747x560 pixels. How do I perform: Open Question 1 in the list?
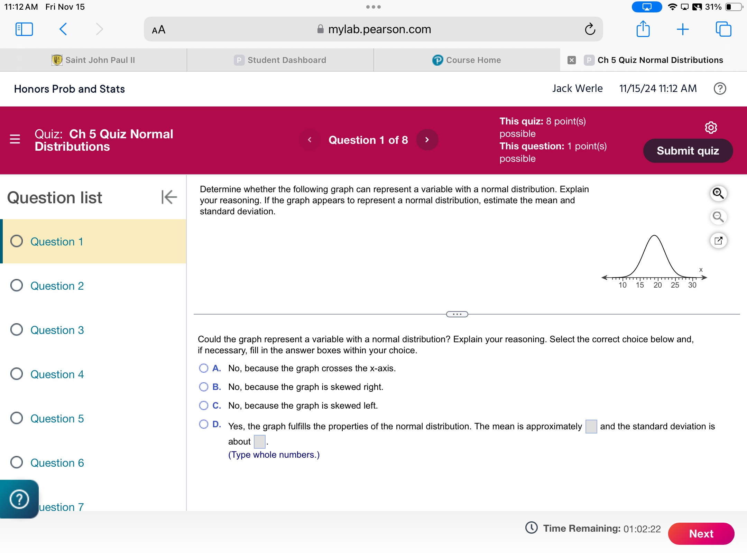[x=93, y=241]
